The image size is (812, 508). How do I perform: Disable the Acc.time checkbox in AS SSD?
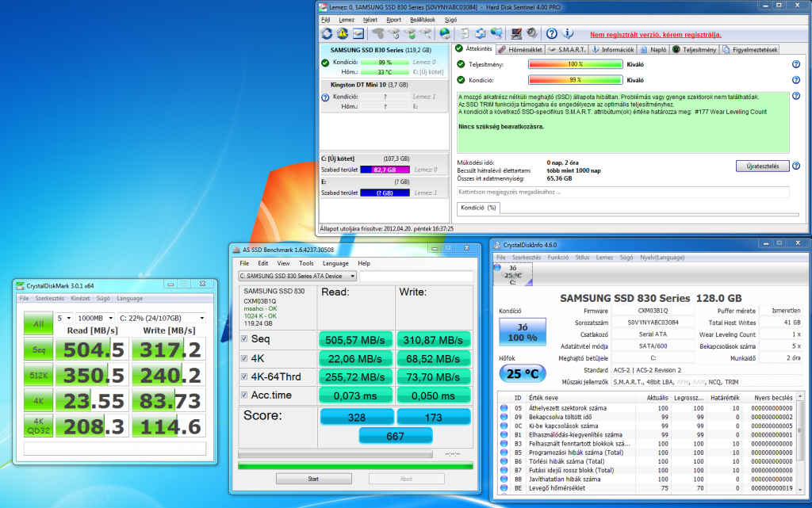(x=244, y=395)
